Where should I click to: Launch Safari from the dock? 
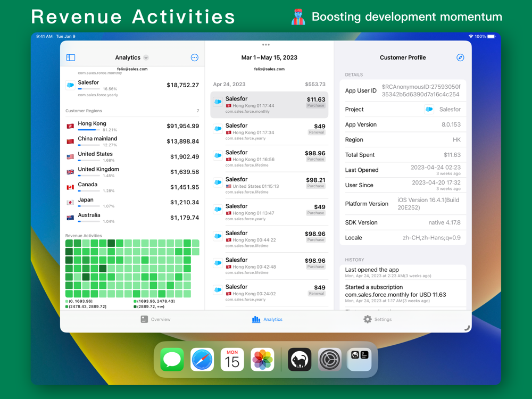point(202,359)
